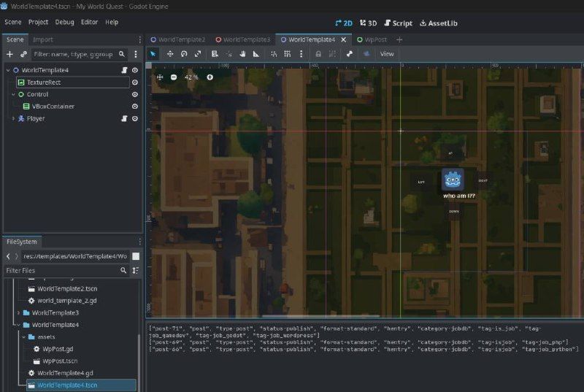Activate the Rotate mode tool
Screen dimensions: 584x392
[184, 54]
